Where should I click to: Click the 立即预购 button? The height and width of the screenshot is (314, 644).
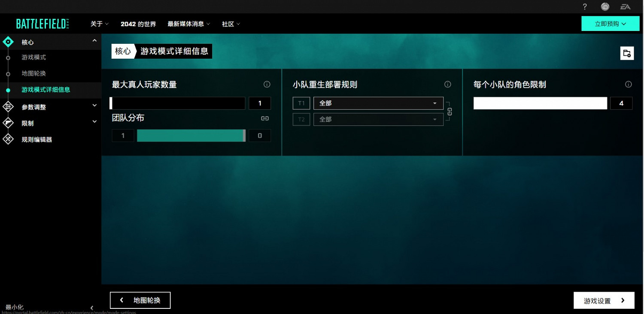[610, 24]
